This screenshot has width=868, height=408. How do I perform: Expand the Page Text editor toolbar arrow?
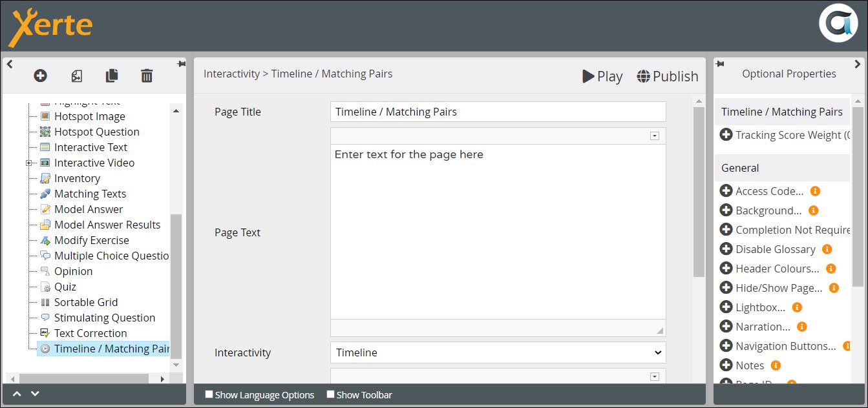tap(654, 136)
